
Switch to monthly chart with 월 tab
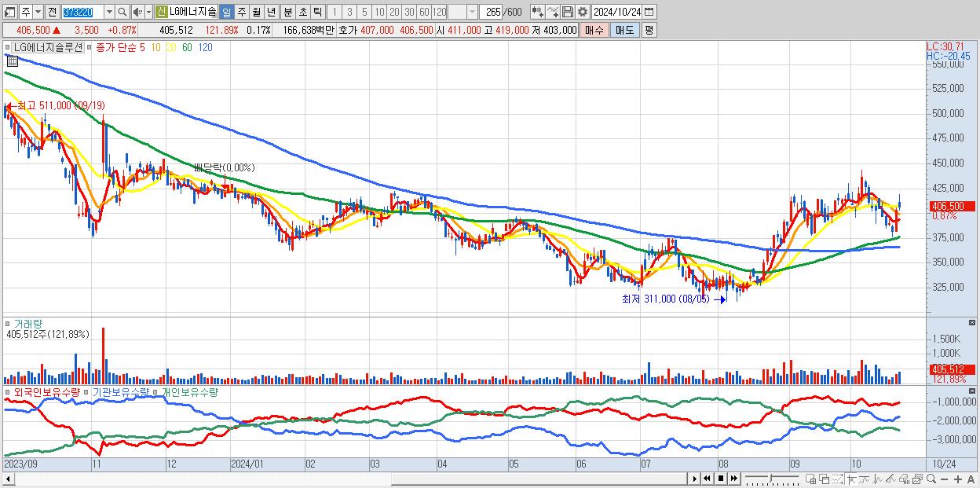(x=256, y=13)
